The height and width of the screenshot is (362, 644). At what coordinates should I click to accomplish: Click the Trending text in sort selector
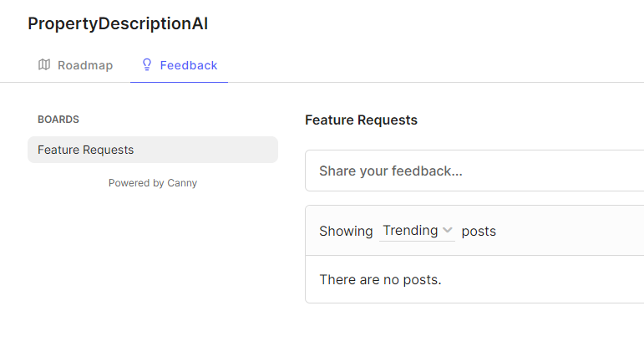pyautogui.click(x=410, y=231)
